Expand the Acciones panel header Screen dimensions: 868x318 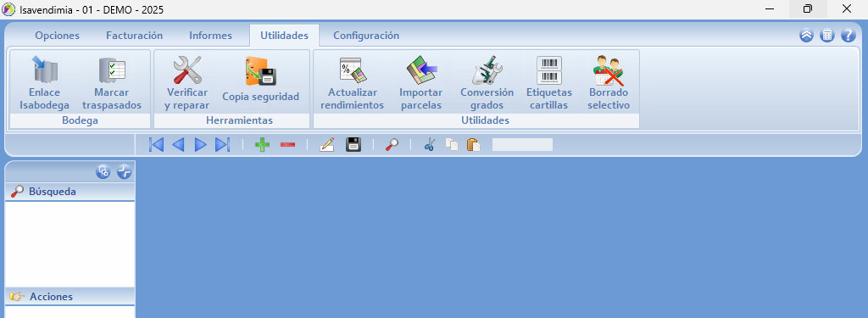tap(70, 297)
